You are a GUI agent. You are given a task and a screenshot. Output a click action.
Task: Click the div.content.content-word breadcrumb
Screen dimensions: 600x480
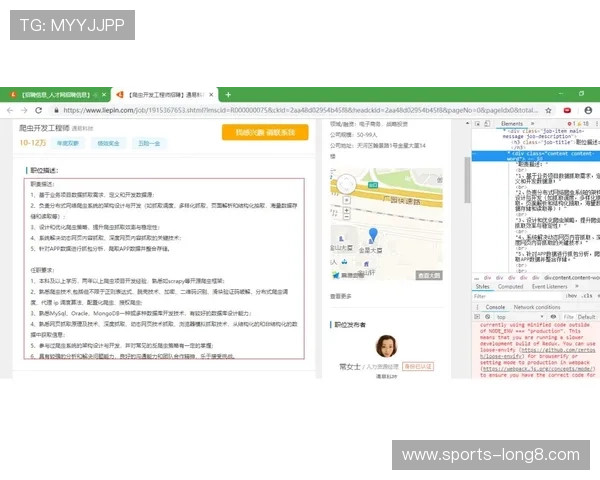click(572, 278)
